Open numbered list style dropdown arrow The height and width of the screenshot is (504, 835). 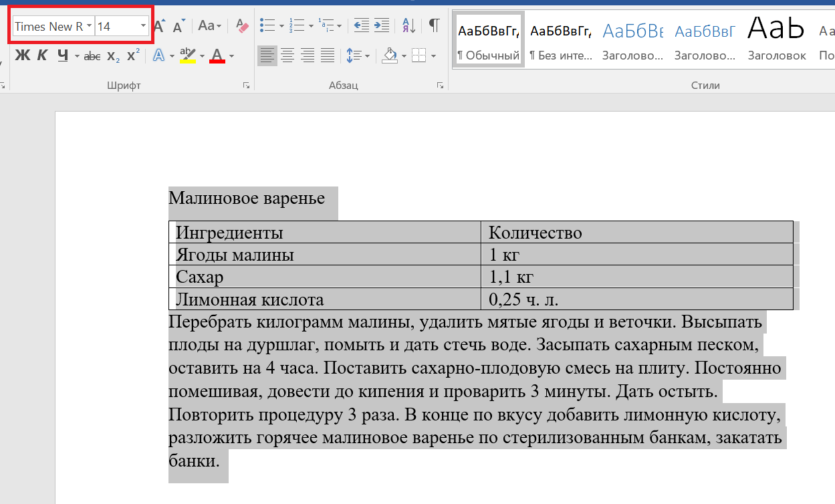click(311, 27)
